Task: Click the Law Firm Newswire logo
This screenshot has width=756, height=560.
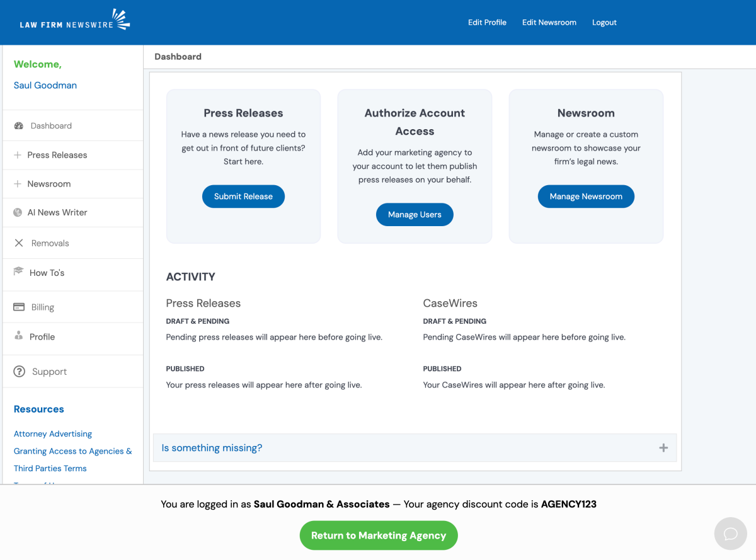Action: (x=74, y=21)
